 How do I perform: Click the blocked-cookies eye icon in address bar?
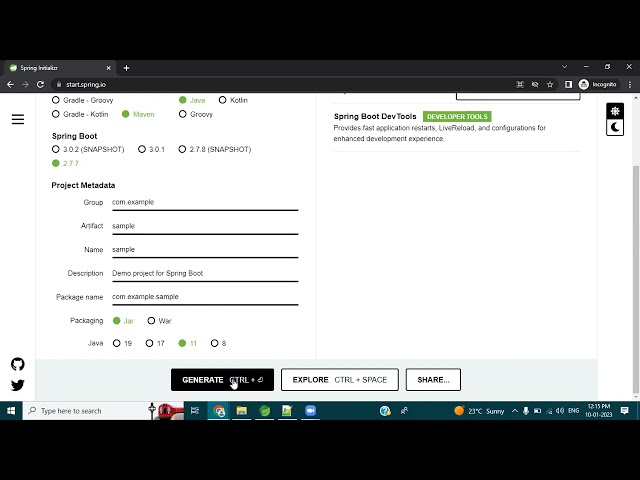tap(535, 84)
